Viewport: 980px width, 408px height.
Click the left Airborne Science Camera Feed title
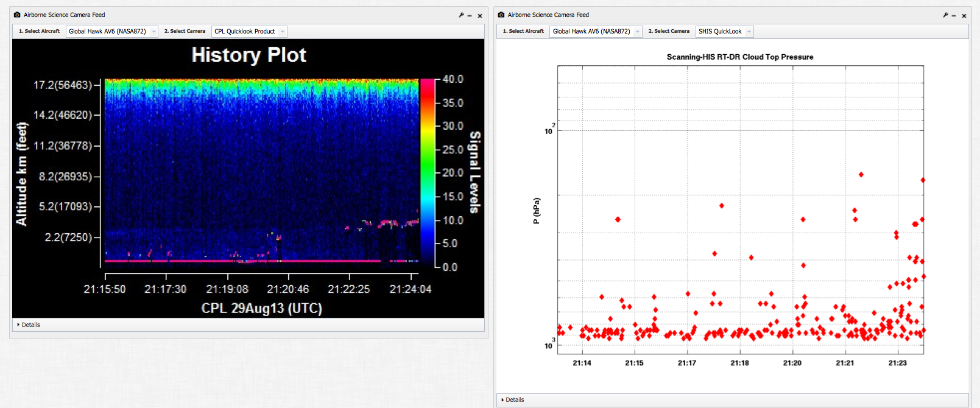[65, 15]
